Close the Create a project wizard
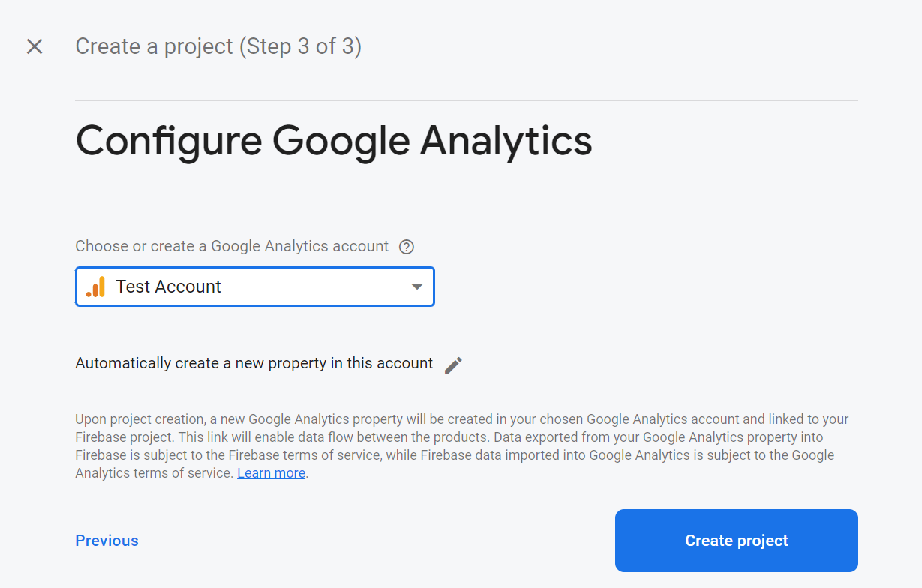This screenshot has width=922, height=588. 35,46
